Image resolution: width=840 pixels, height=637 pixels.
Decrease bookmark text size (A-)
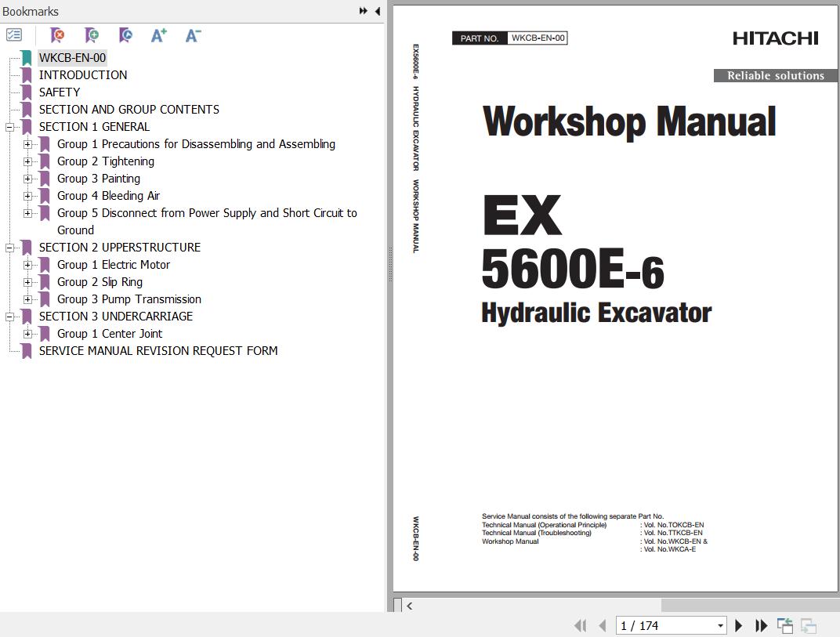pyautogui.click(x=193, y=35)
